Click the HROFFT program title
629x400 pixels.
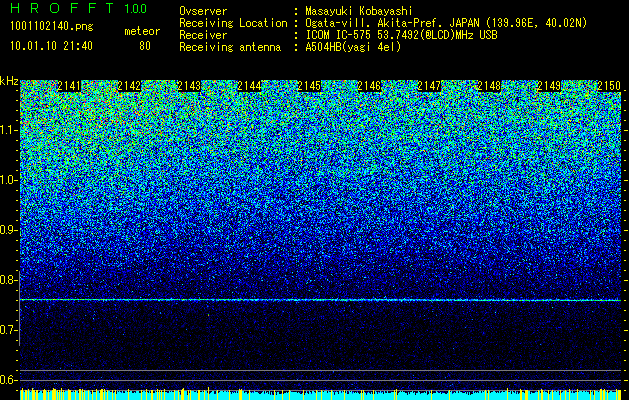pyautogui.click(x=63, y=8)
